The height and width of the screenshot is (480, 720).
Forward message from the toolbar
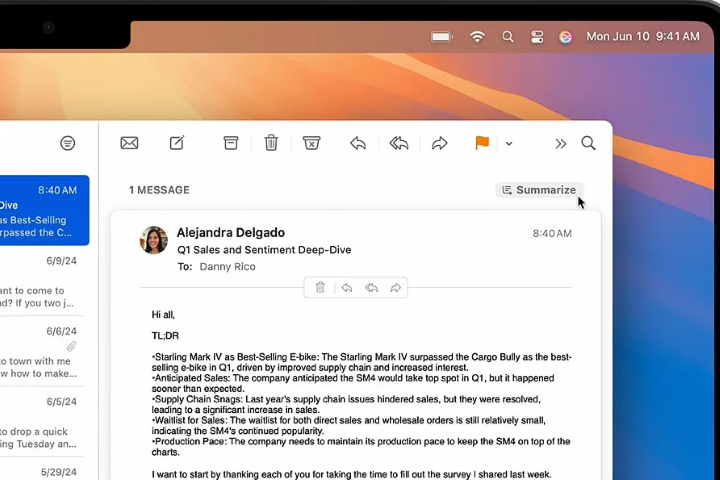click(439, 143)
